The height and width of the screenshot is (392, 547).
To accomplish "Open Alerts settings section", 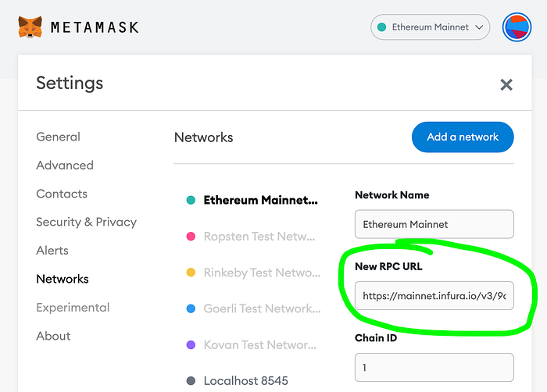I will 52,251.
